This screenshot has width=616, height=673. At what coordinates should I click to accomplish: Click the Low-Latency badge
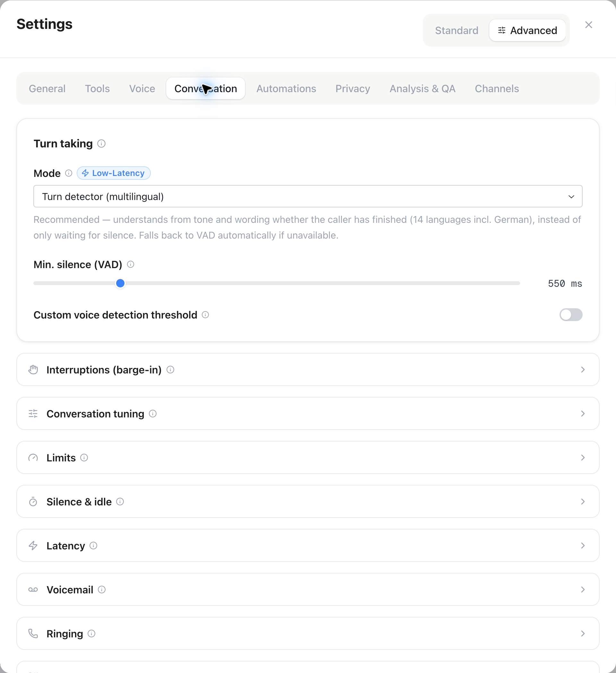(114, 173)
